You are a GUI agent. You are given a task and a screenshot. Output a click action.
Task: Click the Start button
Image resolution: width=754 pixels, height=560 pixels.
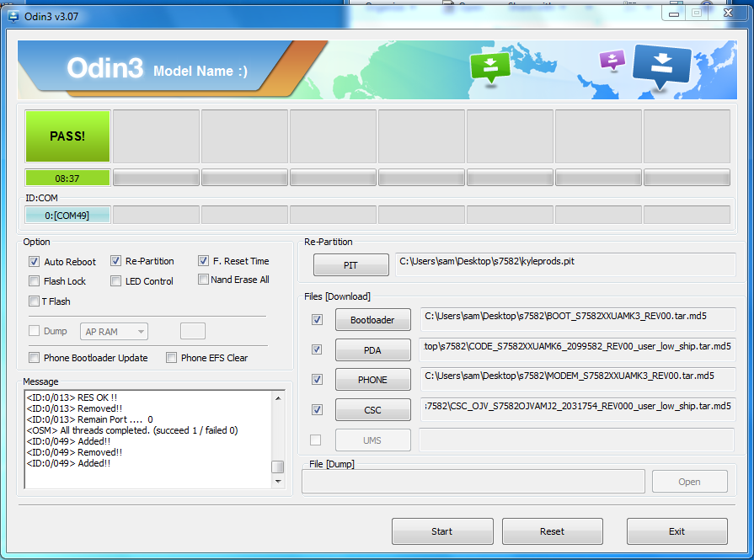pos(442,531)
